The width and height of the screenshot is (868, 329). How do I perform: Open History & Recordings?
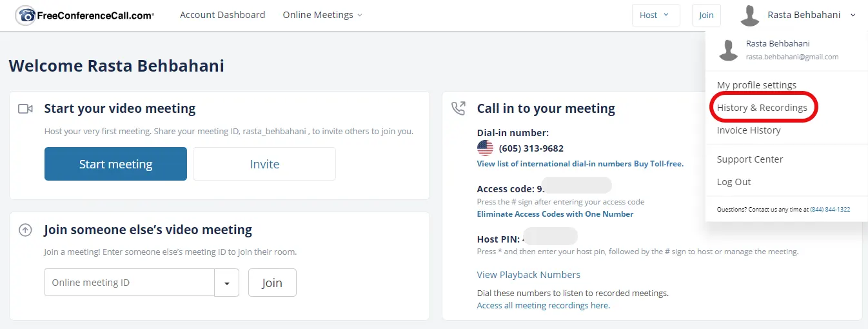point(762,108)
